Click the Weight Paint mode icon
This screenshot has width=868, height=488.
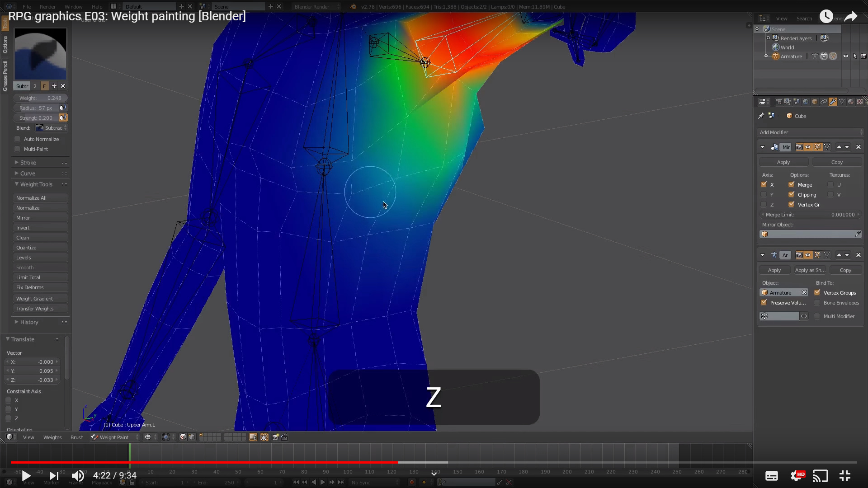point(94,437)
